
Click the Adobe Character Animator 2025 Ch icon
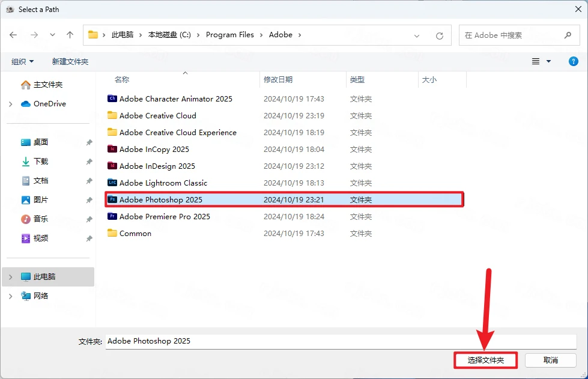pyautogui.click(x=112, y=99)
